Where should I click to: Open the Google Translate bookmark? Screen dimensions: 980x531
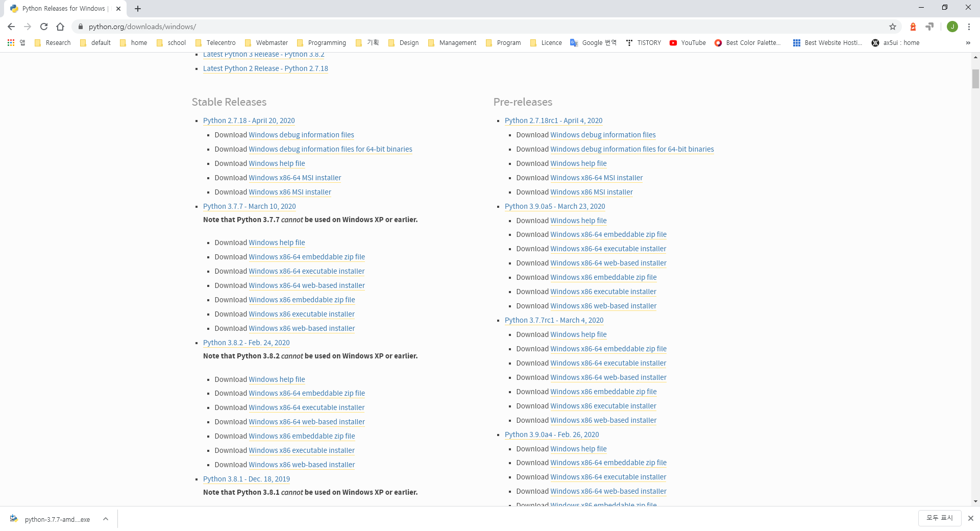593,43
